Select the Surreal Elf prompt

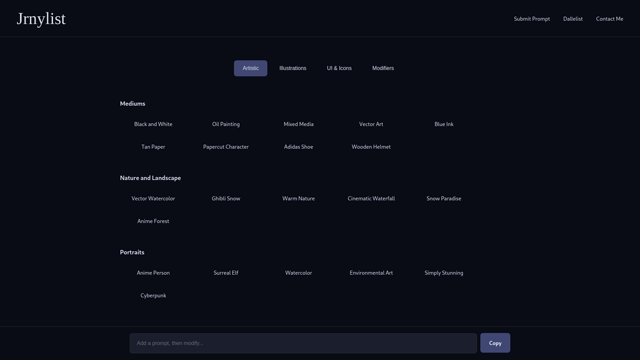tap(226, 273)
